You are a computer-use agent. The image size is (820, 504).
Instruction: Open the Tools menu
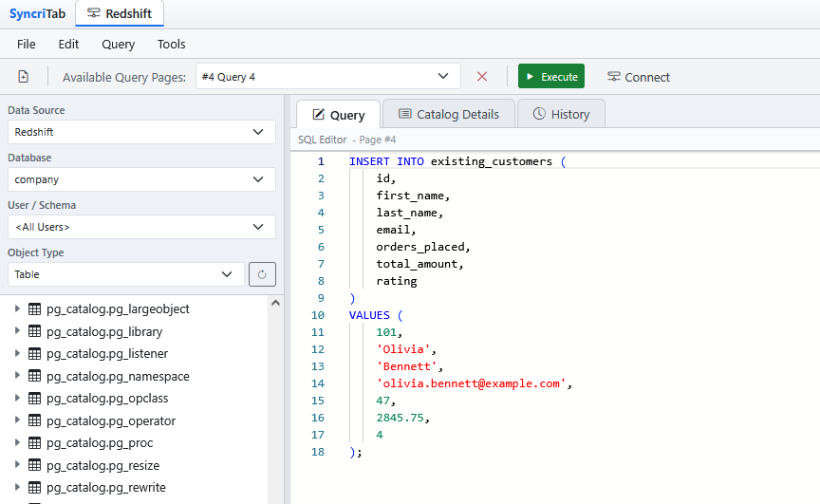pyautogui.click(x=172, y=44)
